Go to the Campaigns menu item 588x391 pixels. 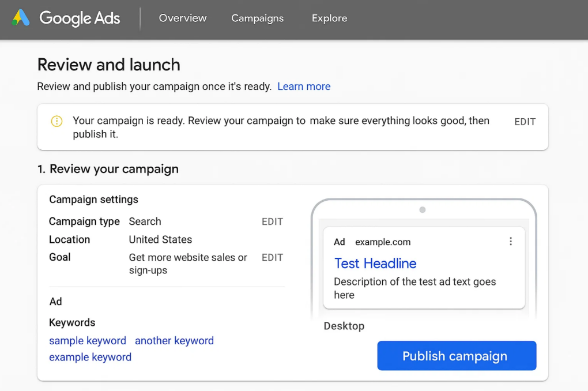[257, 18]
